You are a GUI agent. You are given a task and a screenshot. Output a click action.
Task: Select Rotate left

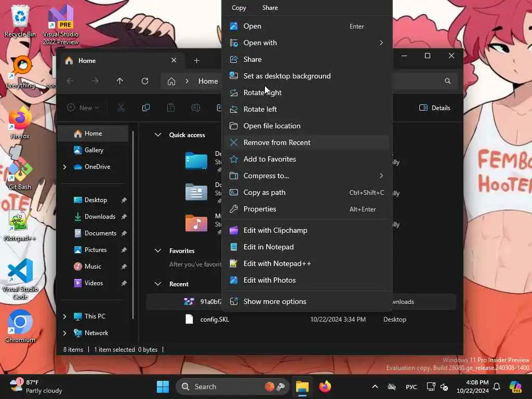(x=307, y=109)
